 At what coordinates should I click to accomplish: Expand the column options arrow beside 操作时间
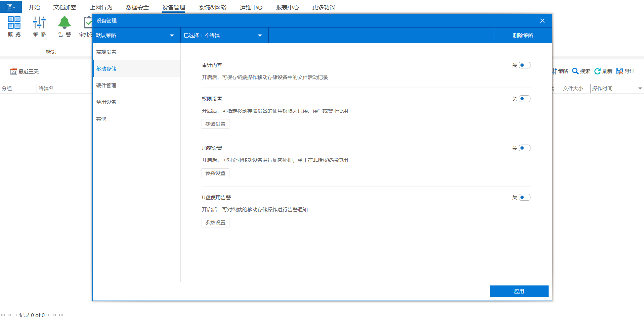click(x=640, y=89)
